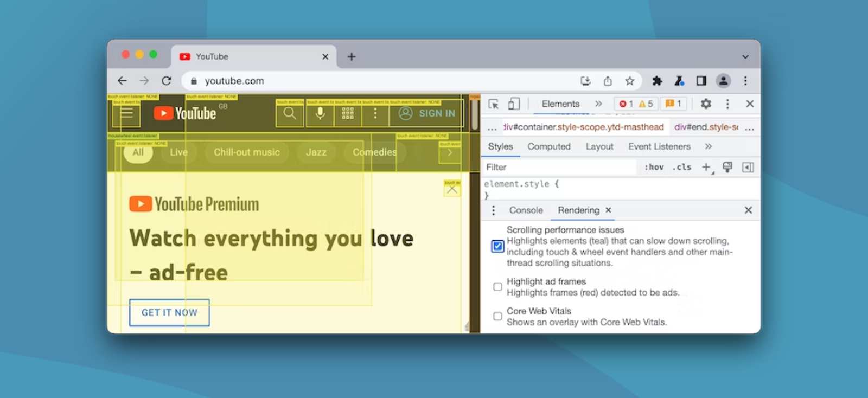The width and height of the screenshot is (868, 398).
Task: Activate the DevTools inspect element picker
Action: point(493,104)
